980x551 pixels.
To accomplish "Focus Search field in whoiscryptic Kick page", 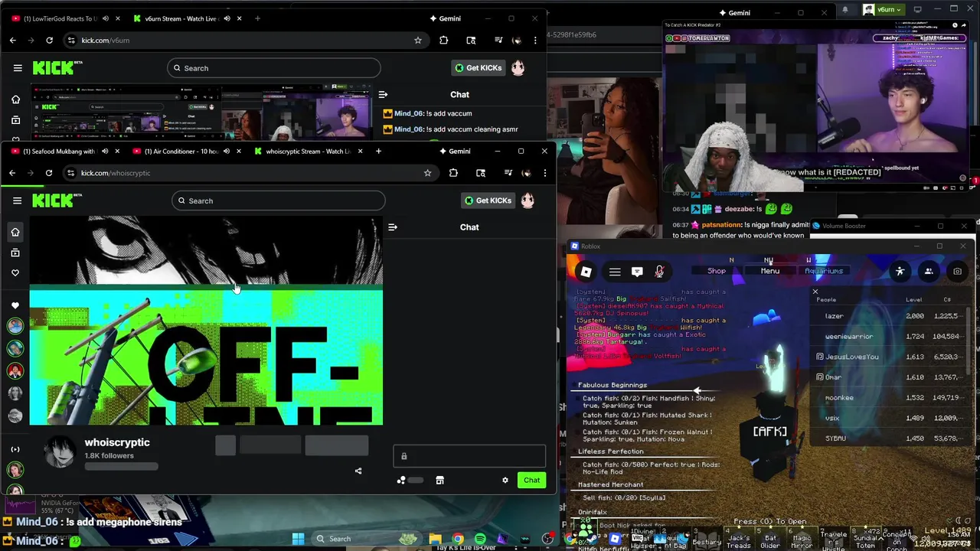I will click(x=279, y=201).
